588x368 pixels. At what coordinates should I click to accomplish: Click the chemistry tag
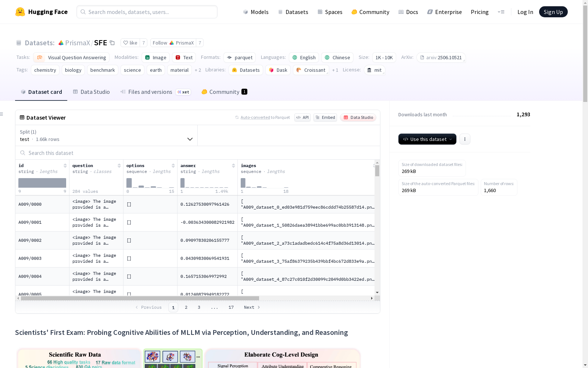tap(45, 70)
